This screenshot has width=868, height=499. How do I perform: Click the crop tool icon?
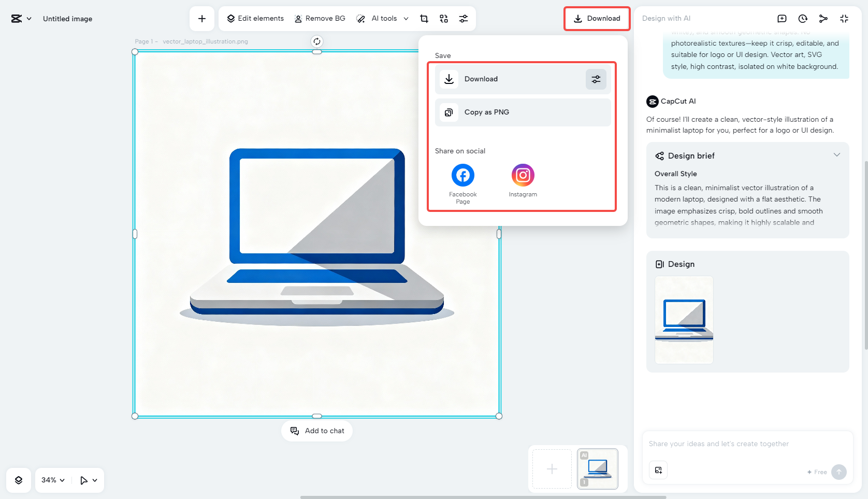click(424, 19)
